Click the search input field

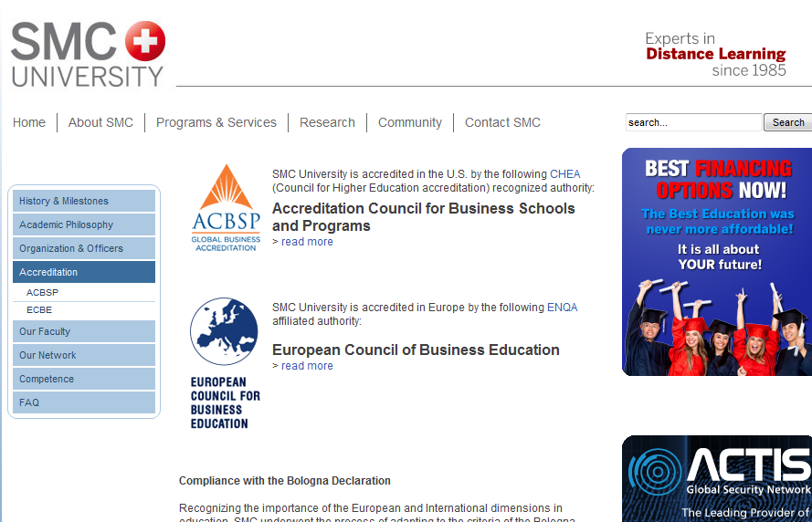click(x=693, y=122)
